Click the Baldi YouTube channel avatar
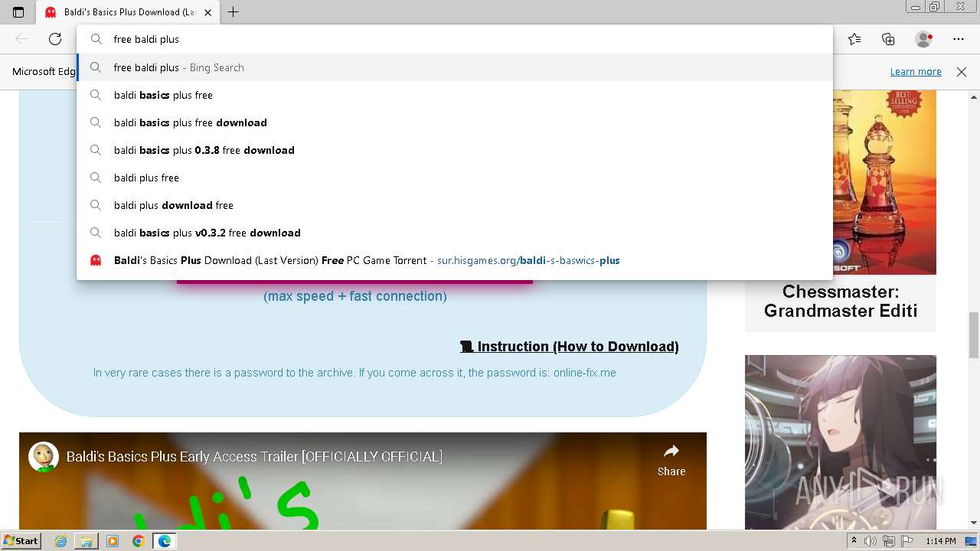Image resolution: width=980 pixels, height=551 pixels. click(x=44, y=457)
